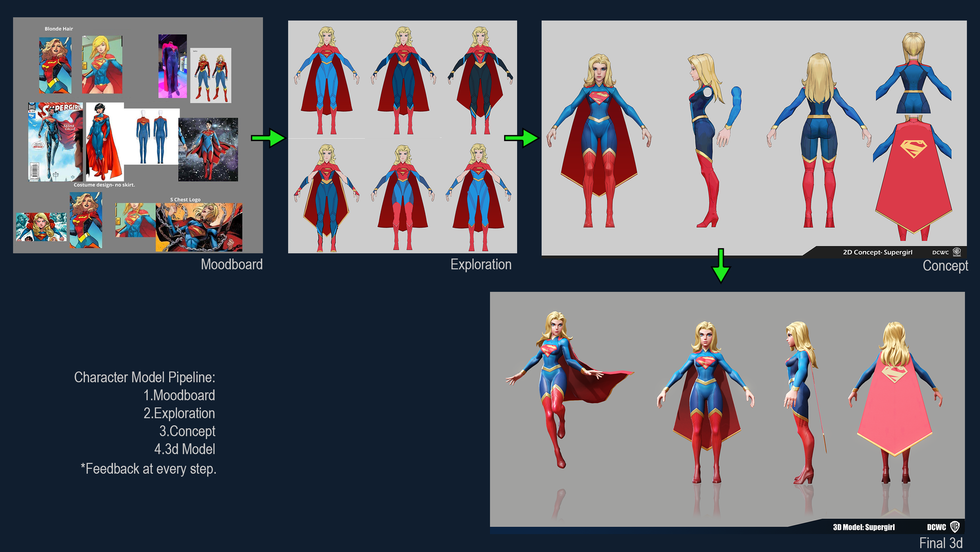Click the 'Final 3d' caption label
The image size is (980, 552).
coord(940,543)
